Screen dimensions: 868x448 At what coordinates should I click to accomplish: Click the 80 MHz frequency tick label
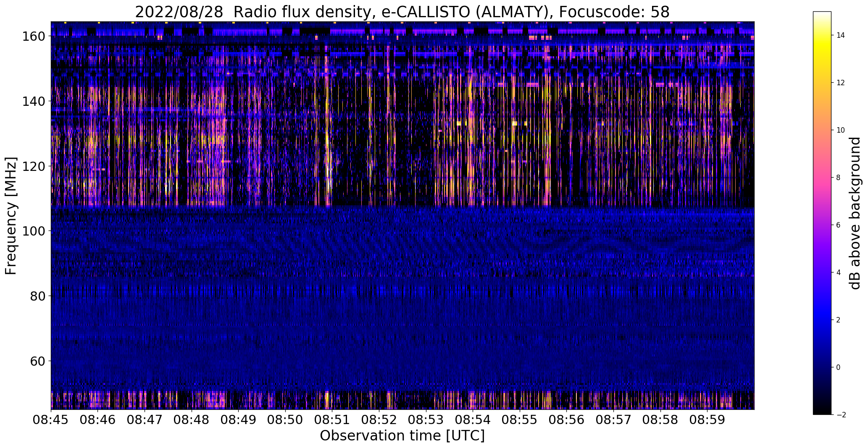[x=37, y=296]
